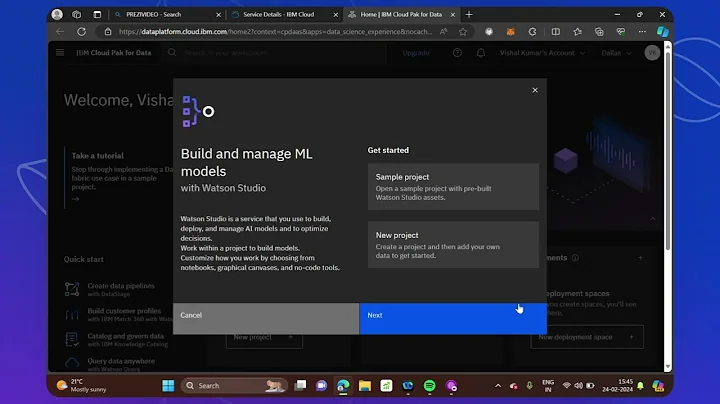
Task: Open the hamburger navigation menu
Action: (x=60, y=53)
